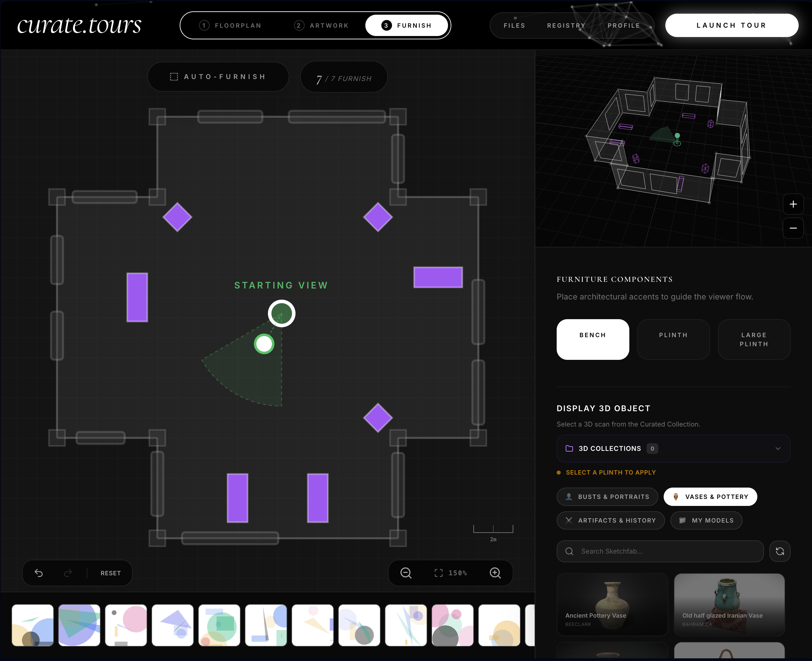
Task: Select the Auto-Furnish tool
Action: point(218,76)
